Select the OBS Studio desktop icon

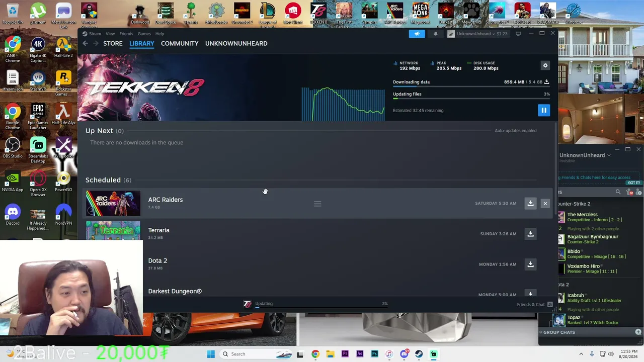click(x=13, y=148)
